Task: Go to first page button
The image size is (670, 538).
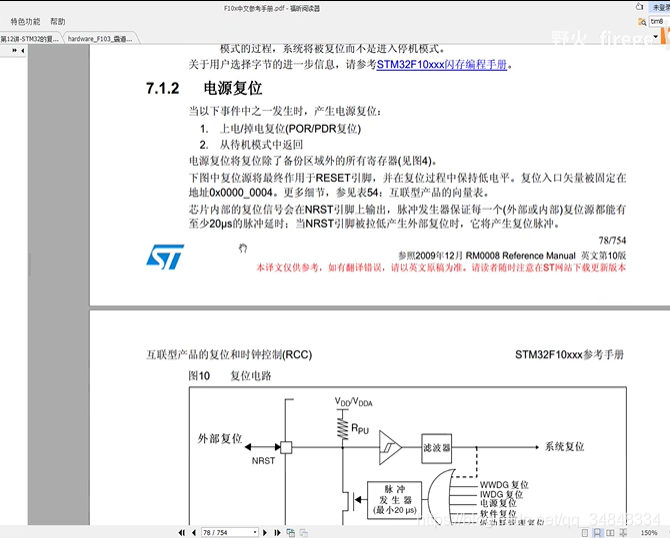Action: tap(182, 532)
